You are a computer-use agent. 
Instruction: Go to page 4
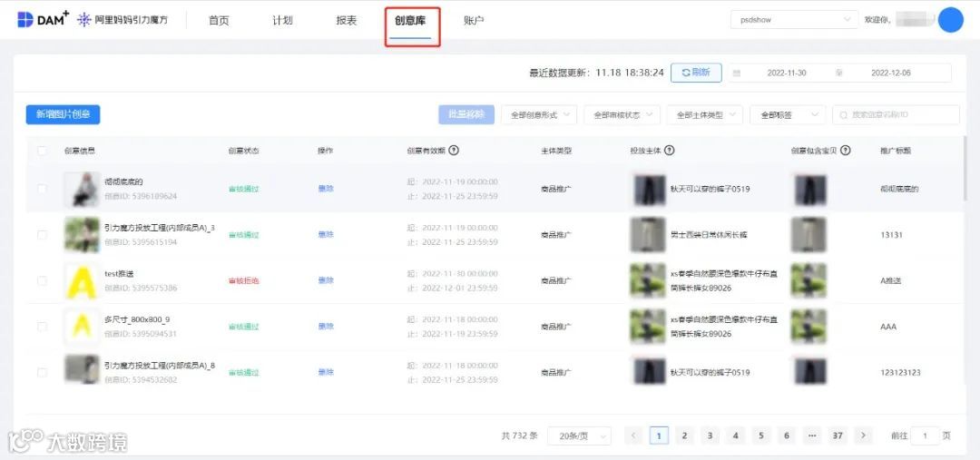tap(736, 436)
